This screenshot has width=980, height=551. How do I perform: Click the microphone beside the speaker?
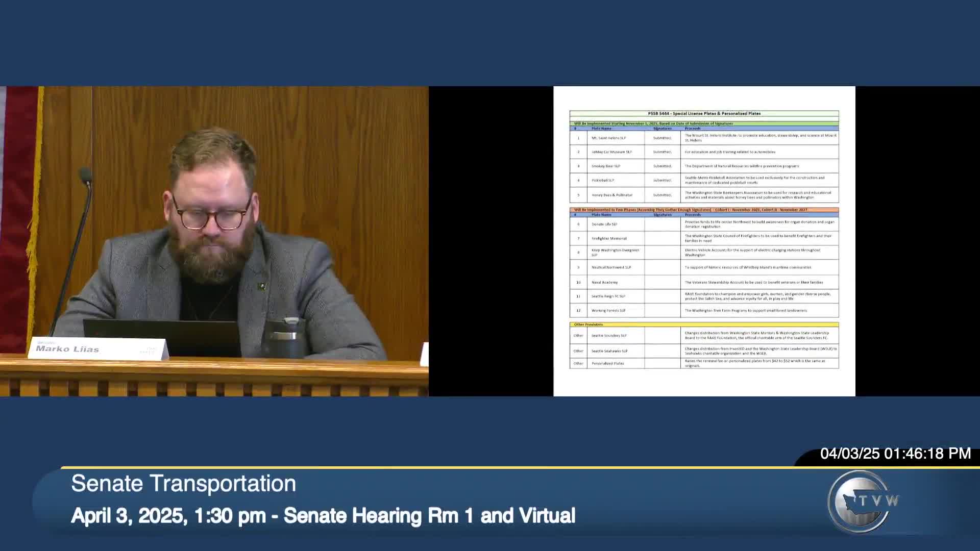point(85,176)
